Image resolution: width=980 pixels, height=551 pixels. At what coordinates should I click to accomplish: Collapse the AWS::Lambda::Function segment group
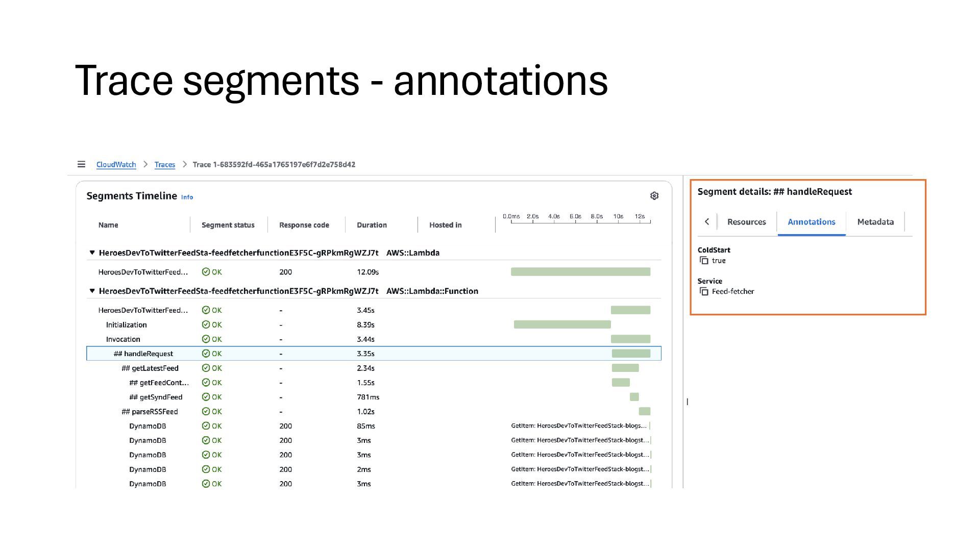point(92,291)
